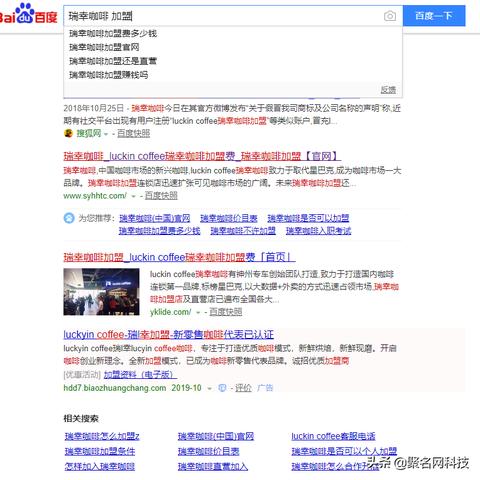480x480 pixels.
Task: Click 反馈 in the suggestion dropdown
Action: coord(388,90)
